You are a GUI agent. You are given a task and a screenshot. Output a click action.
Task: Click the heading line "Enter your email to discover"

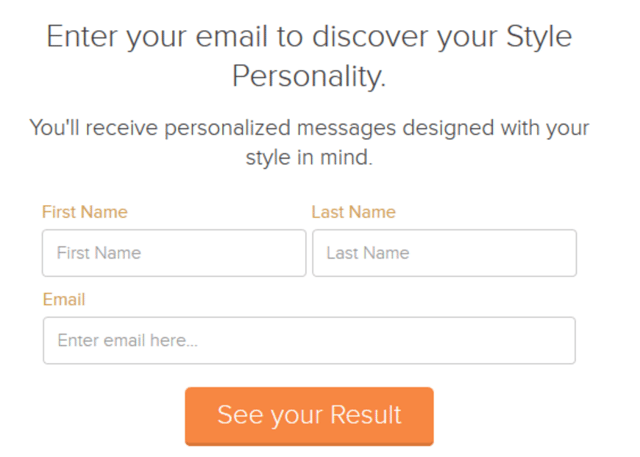[x=239, y=37]
